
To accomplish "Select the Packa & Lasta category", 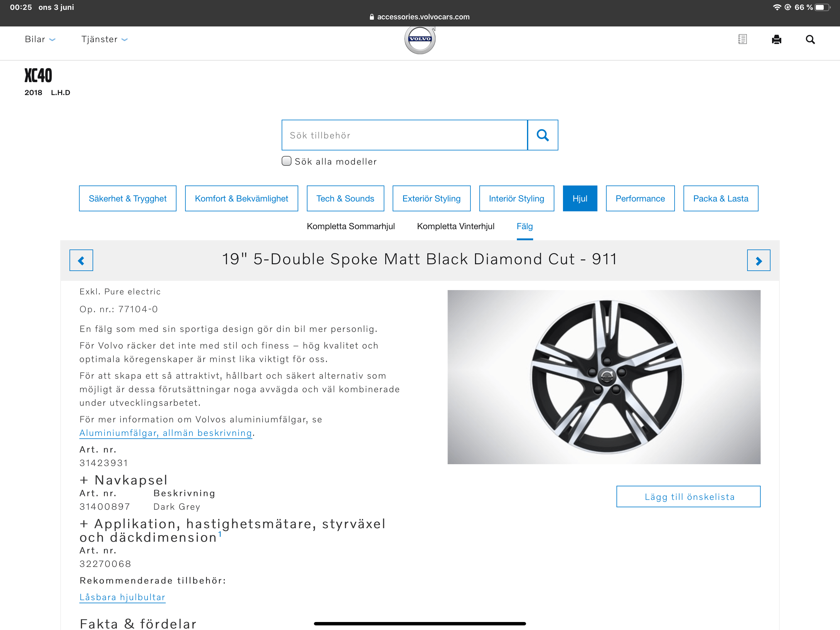I will click(x=721, y=198).
